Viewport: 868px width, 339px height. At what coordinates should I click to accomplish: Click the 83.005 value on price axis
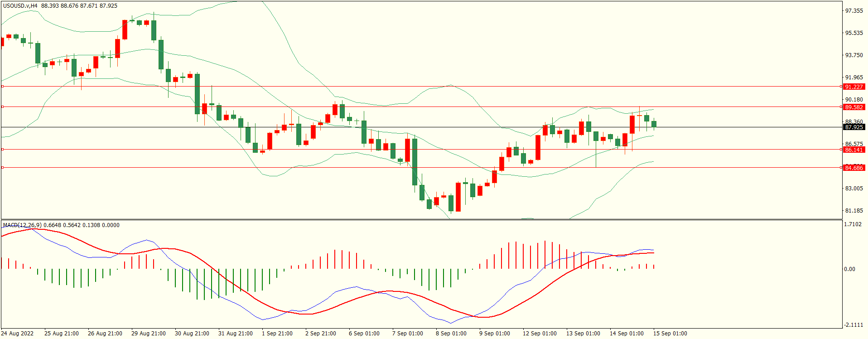(x=854, y=188)
